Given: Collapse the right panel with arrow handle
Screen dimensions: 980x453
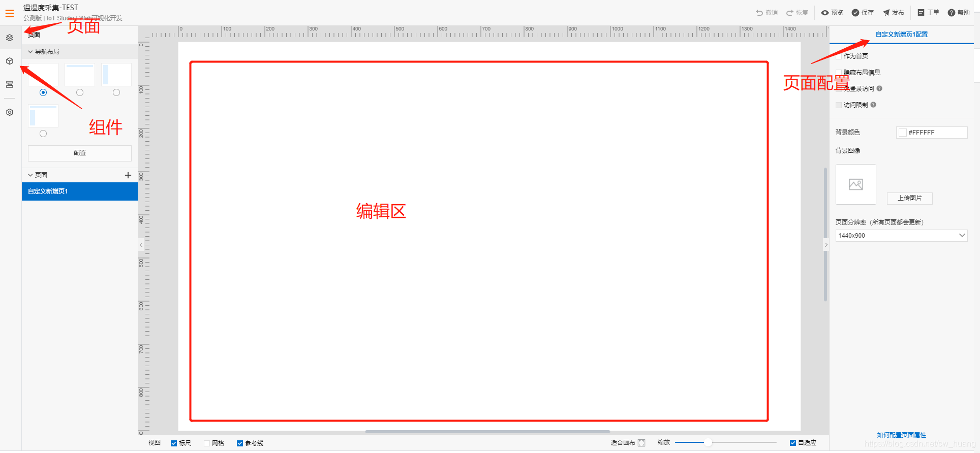Looking at the screenshot, I should (826, 245).
